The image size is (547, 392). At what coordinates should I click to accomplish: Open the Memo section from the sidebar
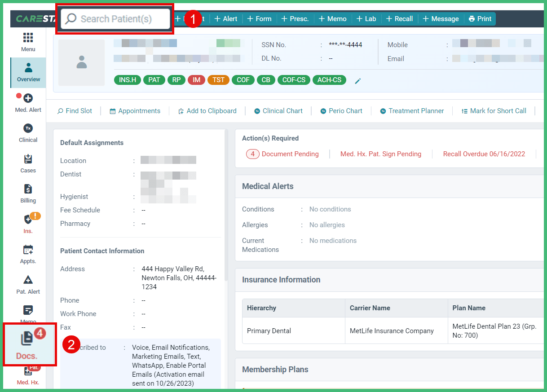(27, 313)
